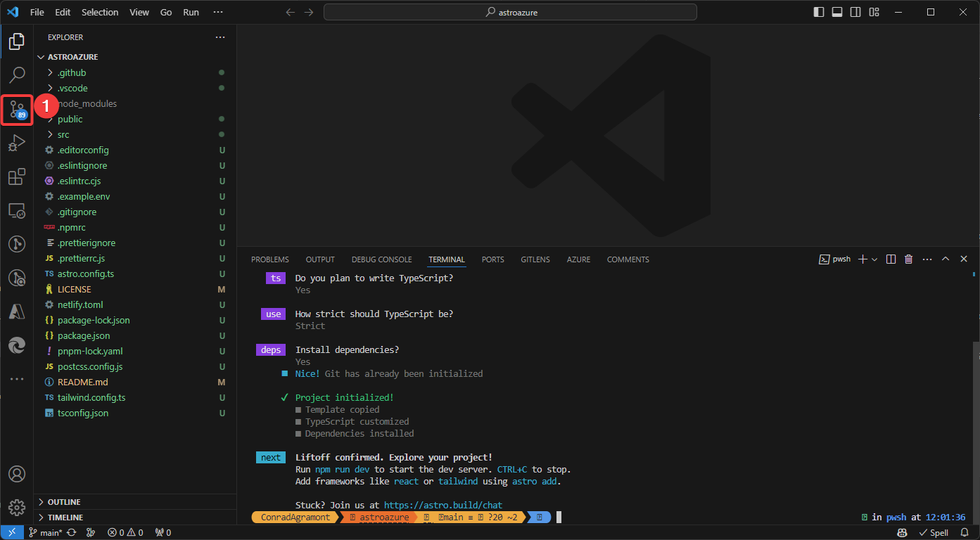Open the Manage gear menu
The width and height of the screenshot is (980, 540).
click(x=17, y=507)
